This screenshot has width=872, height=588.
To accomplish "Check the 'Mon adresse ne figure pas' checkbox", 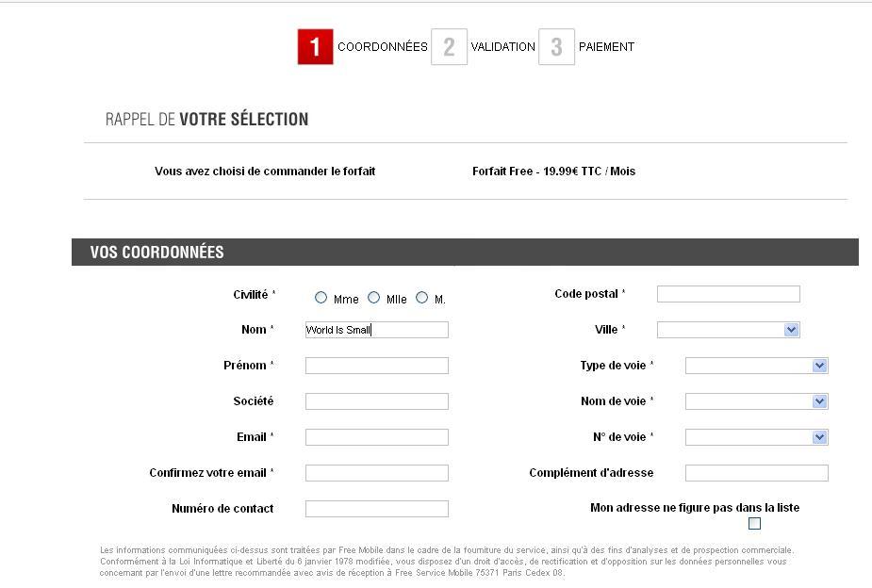I will tap(754, 524).
